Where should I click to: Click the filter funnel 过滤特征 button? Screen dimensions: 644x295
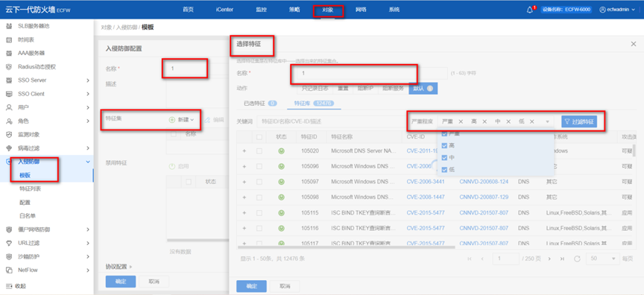pos(579,121)
